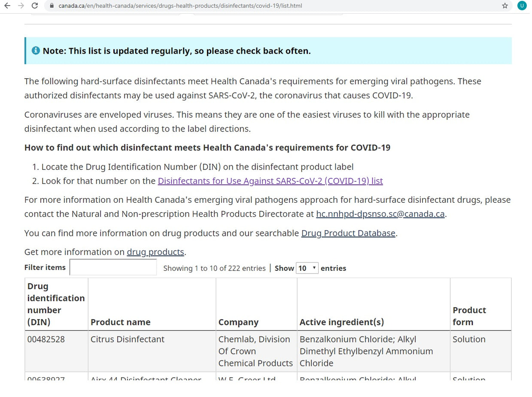
Task: Click inside the Filter items box
Action: [112, 267]
